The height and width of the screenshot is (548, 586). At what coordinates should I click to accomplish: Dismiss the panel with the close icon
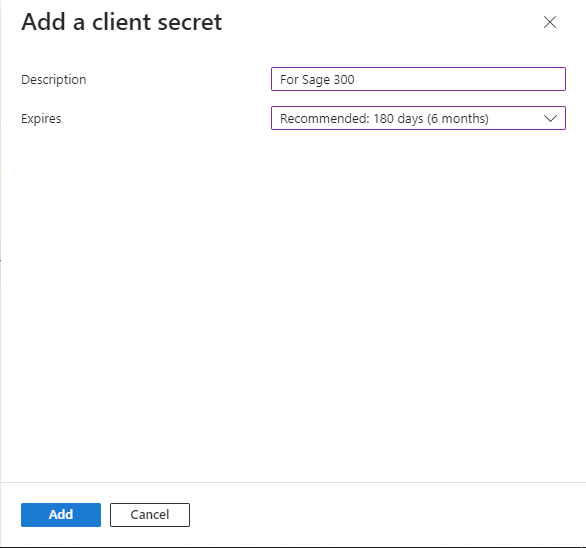pos(550,22)
